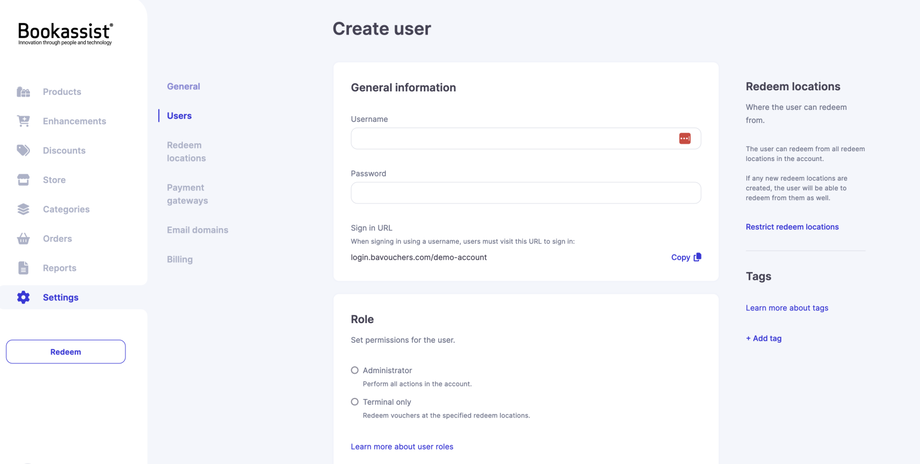This screenshot has width=920, height=464.
Task: Click the Discounts tag icon
Action: (x=23, y=151)
